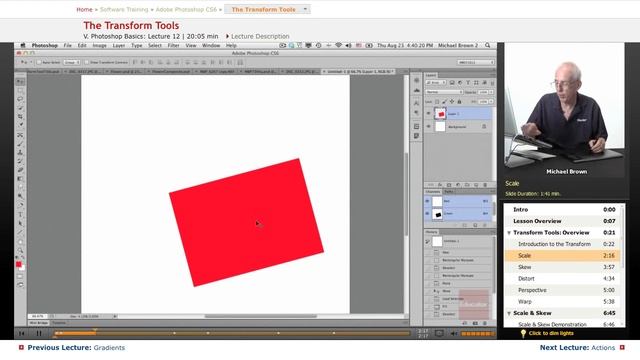Image resolution: width=640 pixels, height=360 pixels.
Task: Toggle the Auto-Select checkbox
Action: click(x=39, y=62)
